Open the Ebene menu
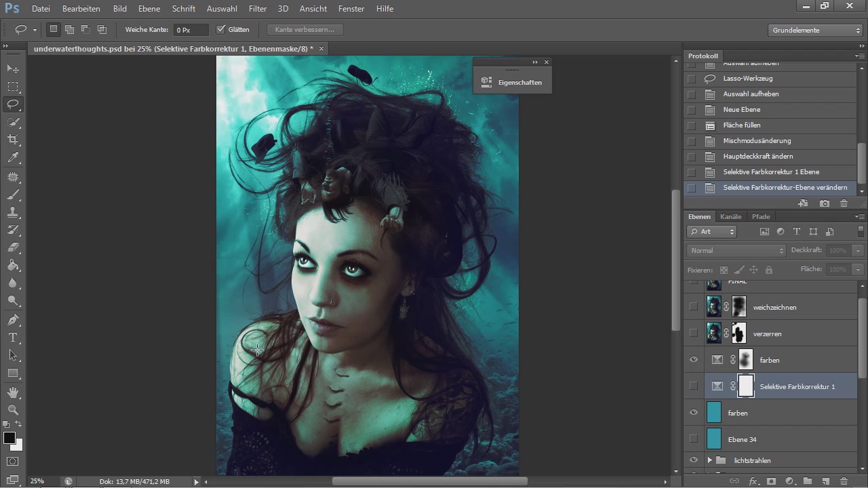The width and height of the screenshot is (868, 488). (149, 9)
